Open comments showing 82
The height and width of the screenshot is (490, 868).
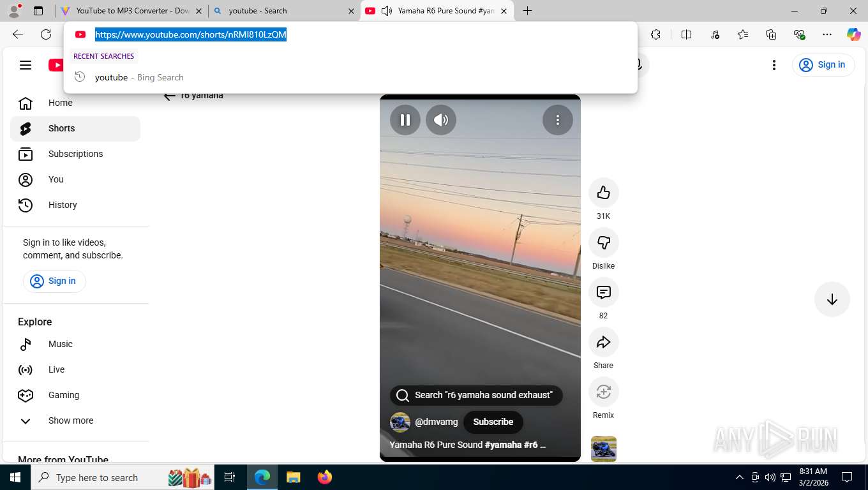pos(603,292)
